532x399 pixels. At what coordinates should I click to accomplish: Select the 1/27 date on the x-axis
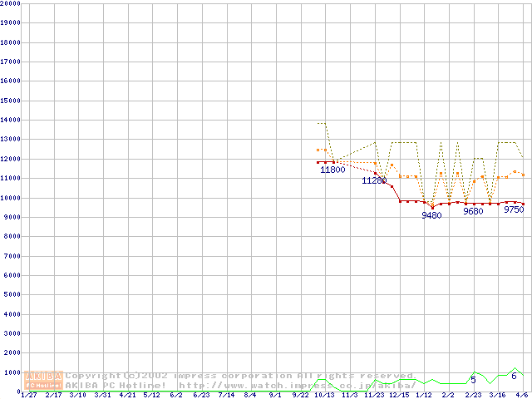pos(28,395)
